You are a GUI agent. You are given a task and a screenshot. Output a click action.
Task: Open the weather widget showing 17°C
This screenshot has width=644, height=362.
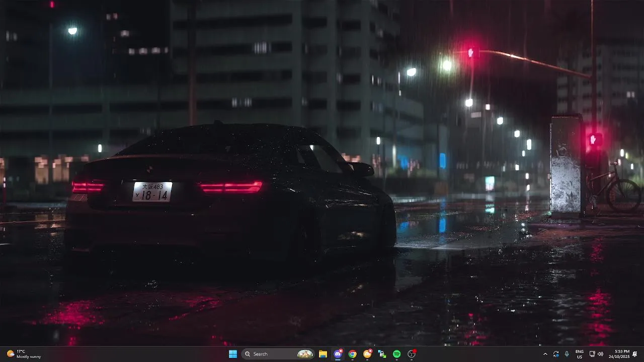tap(24, 354)
